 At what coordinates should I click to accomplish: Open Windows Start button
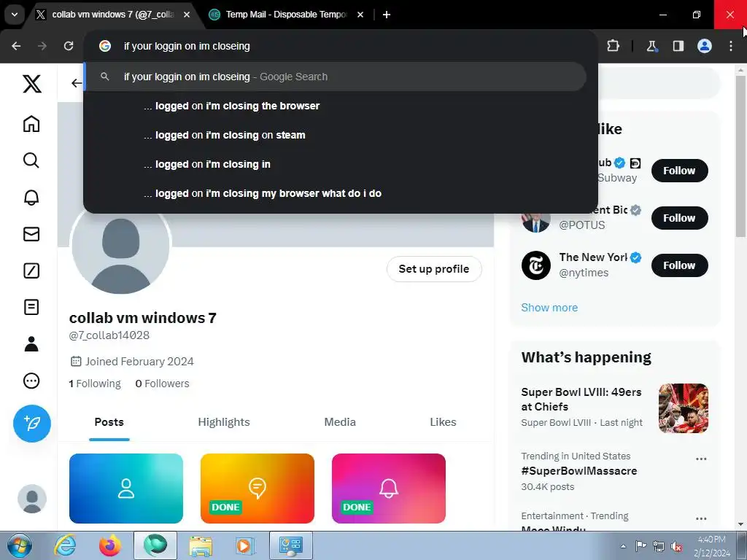pyautogui.click(x=20, y=545)
